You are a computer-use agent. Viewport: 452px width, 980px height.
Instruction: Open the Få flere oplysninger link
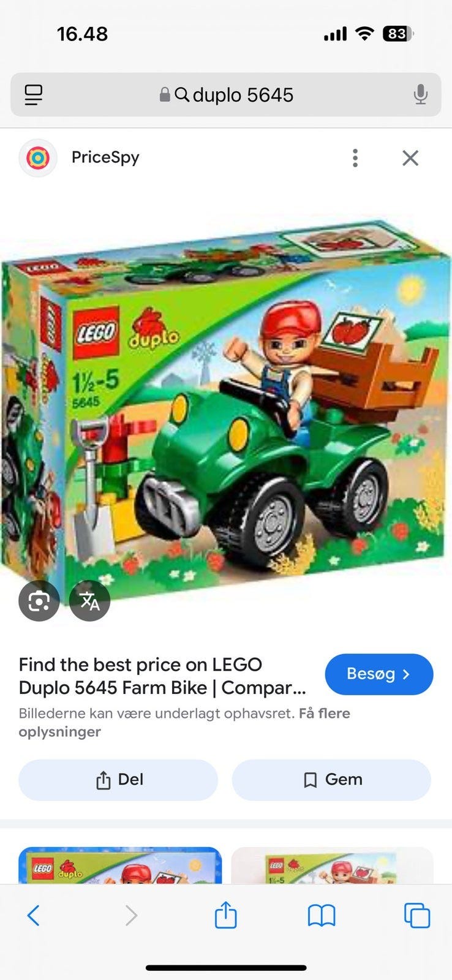pos(184,723)
